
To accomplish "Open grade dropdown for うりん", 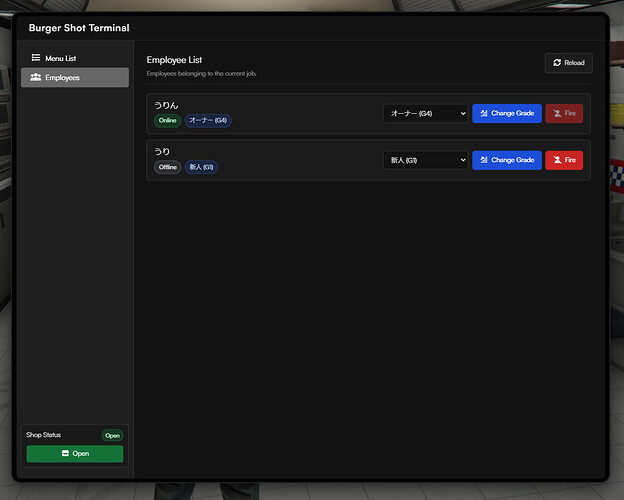I will point(425,113).
